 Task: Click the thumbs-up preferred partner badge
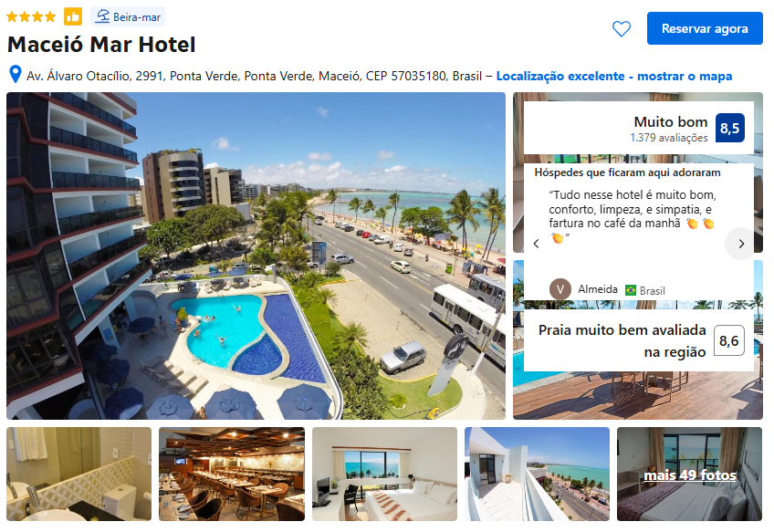(x=73, y=16)
